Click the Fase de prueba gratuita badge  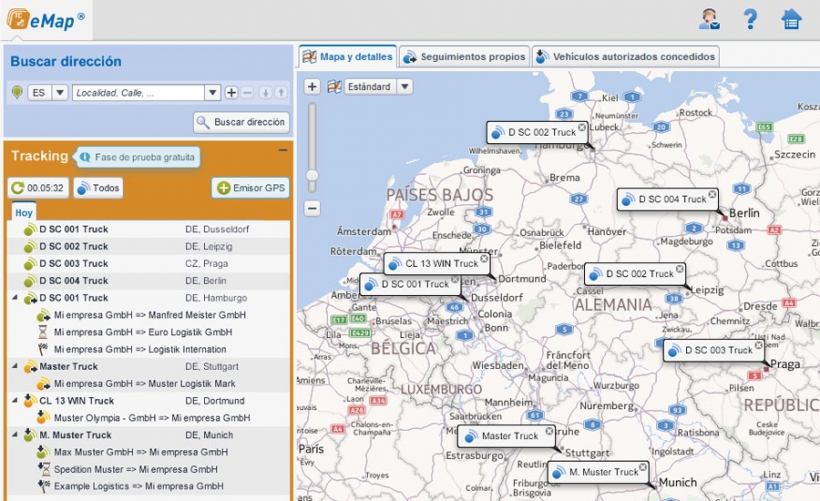138,157
